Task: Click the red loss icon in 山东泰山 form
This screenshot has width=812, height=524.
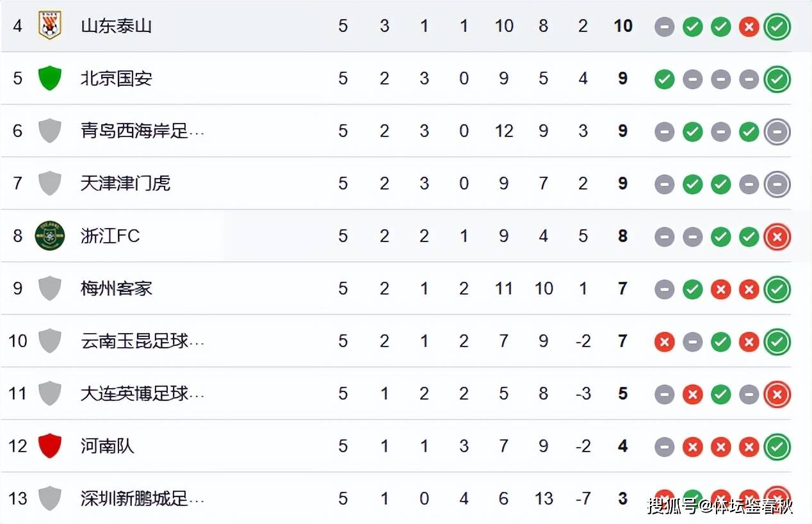Action: point(749,26)
